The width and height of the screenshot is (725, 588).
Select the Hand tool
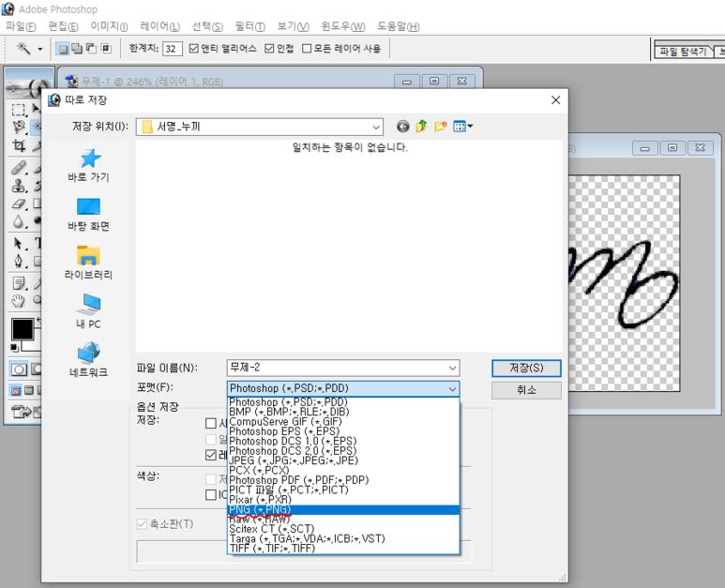[x=19, y=301]
